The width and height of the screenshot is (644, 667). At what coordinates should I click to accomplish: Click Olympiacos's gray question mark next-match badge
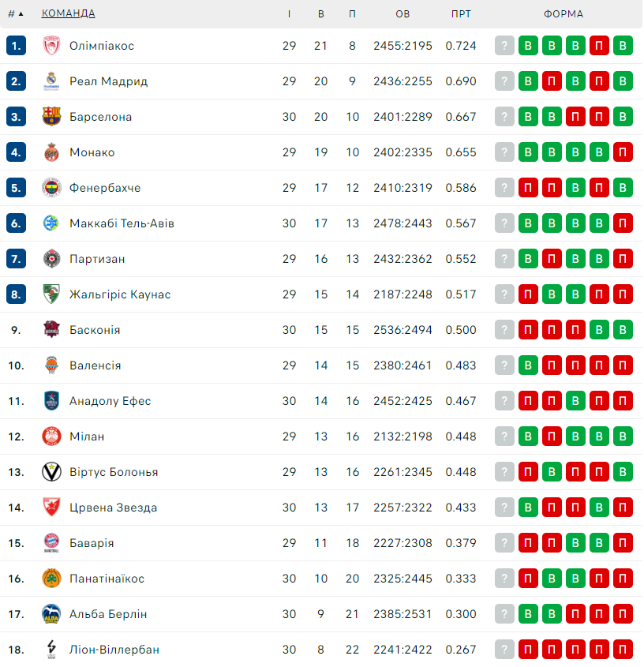[504, 46]
